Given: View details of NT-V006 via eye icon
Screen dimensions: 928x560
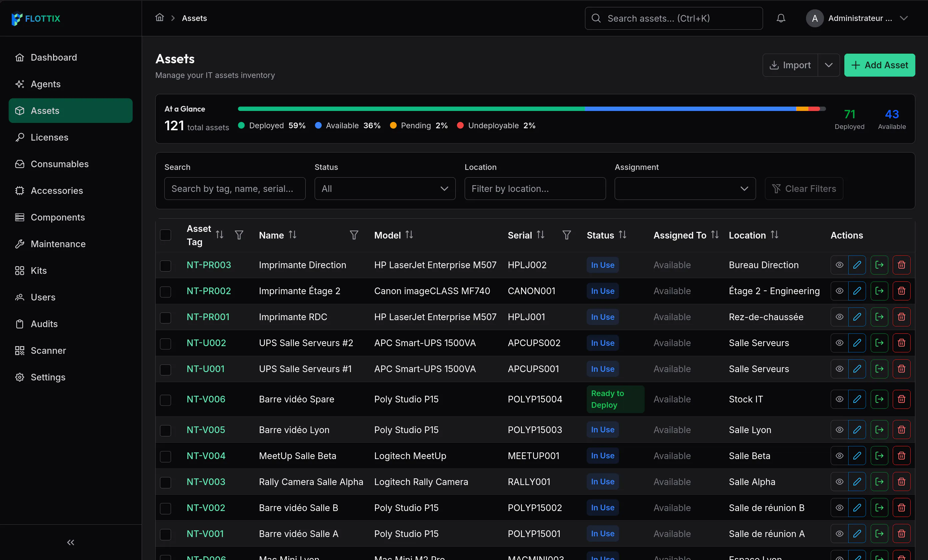Looking at the screenshot, I should click(x=839, y=399).
